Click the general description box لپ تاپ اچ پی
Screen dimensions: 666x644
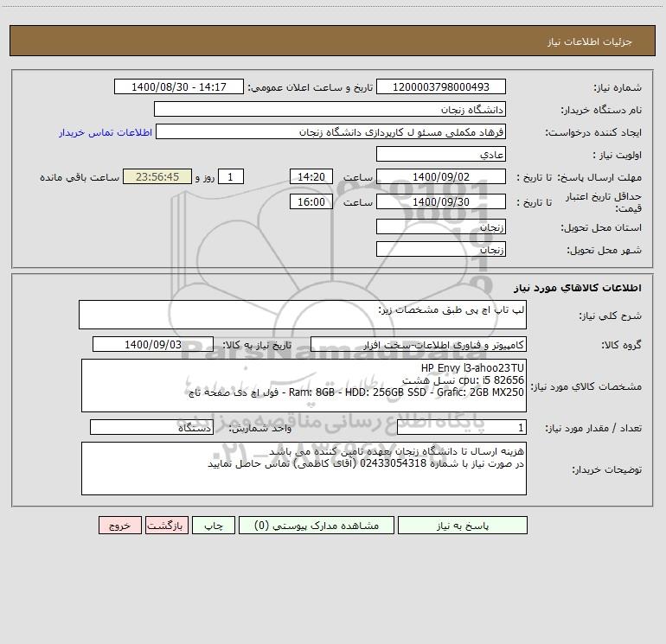tap(303, 315)
